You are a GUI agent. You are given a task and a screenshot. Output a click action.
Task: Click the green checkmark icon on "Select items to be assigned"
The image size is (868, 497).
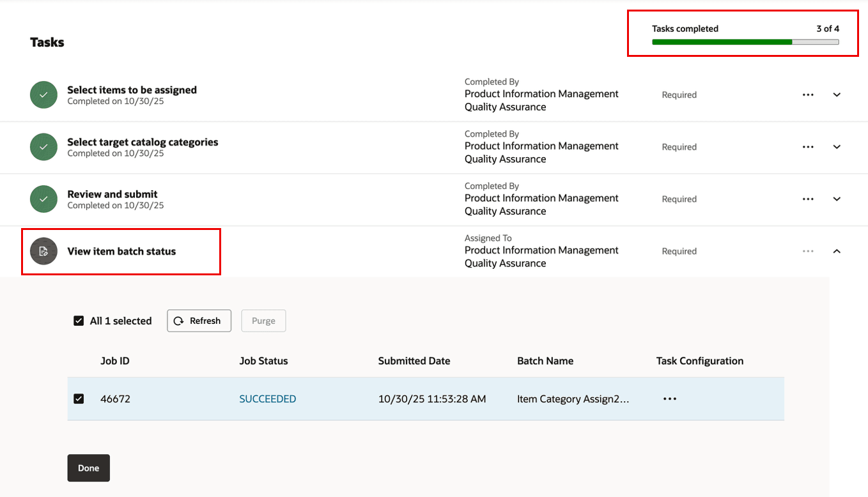pyautogui.click(x=43, y=95)
